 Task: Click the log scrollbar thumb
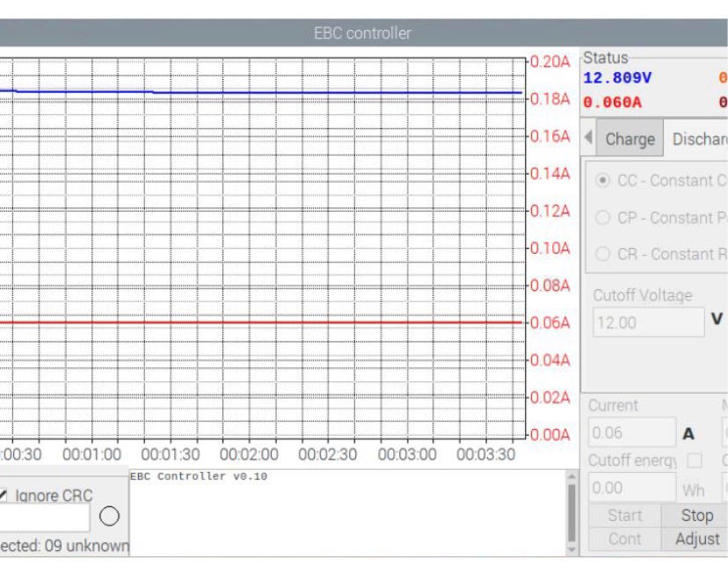click(571, 512)
